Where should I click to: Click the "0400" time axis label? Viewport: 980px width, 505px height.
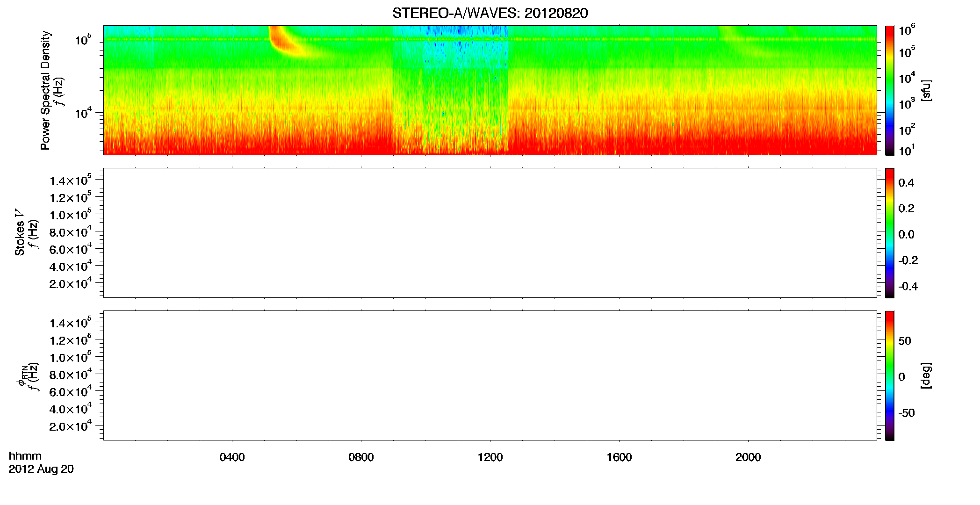click(232, 457)
